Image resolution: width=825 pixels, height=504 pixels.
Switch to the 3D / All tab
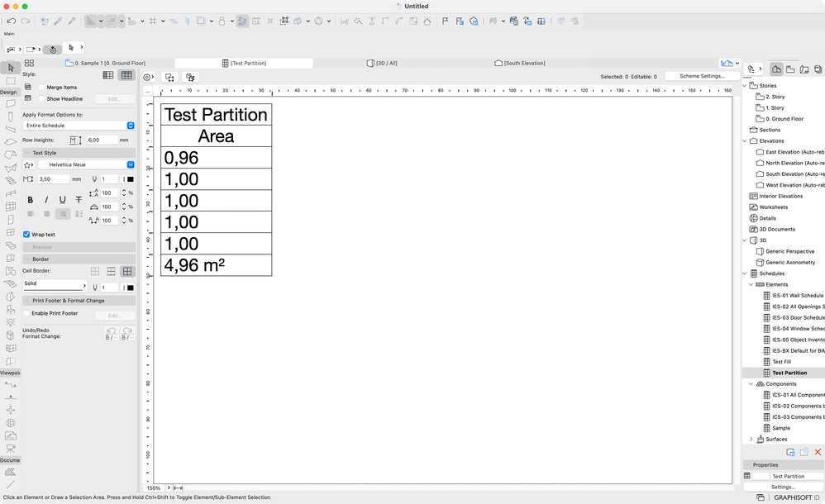point(381,63)
